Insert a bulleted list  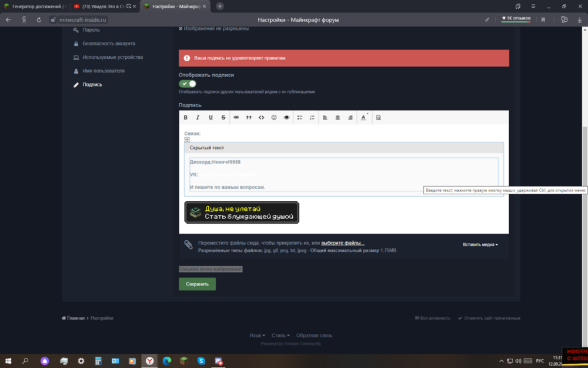(300, 118)
